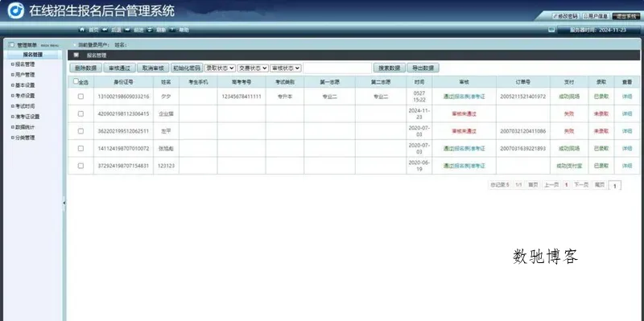Toggle the 全选 select-all checkbox
644x321 pixels.
coord(76,81)
